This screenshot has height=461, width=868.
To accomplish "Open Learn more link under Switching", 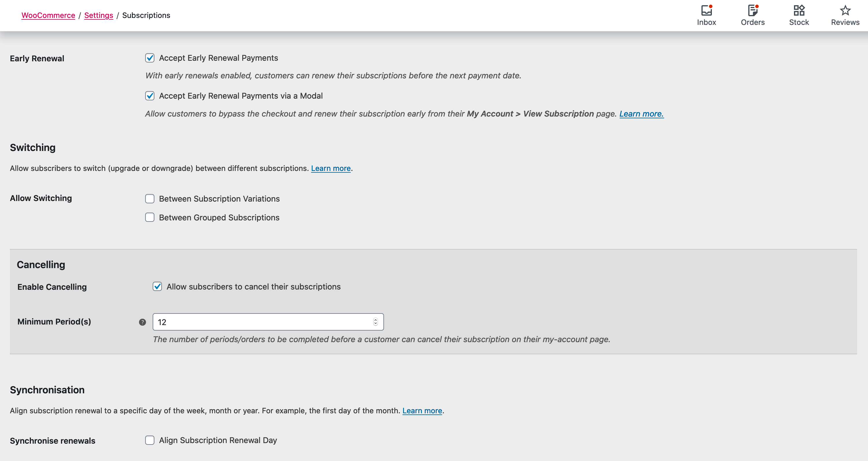I will (x=330, y=168).
